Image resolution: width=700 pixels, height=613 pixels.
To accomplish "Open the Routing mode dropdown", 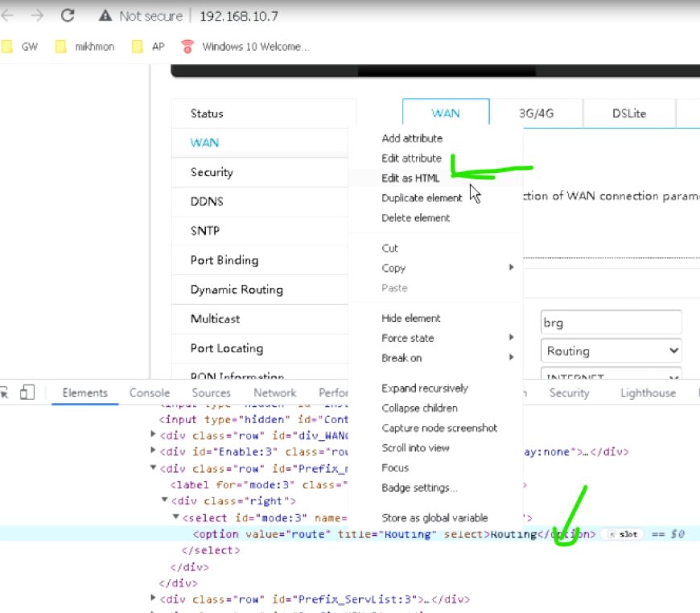I will point(611,351).
